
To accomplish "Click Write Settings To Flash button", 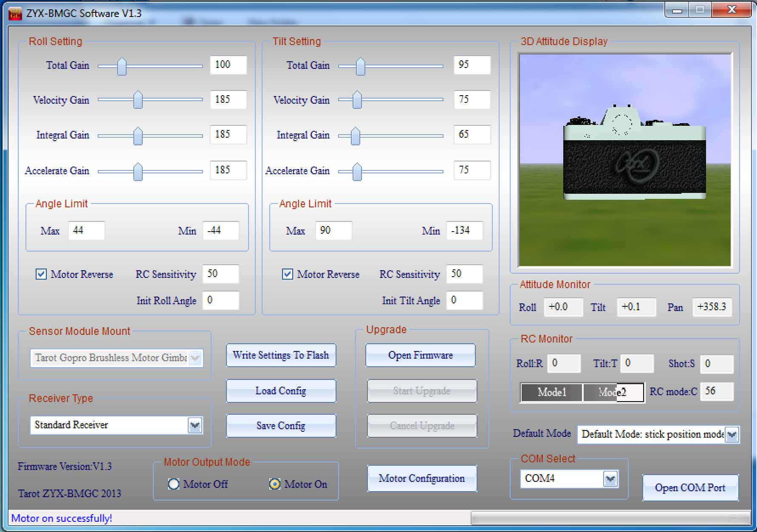I will coord(281,355).
